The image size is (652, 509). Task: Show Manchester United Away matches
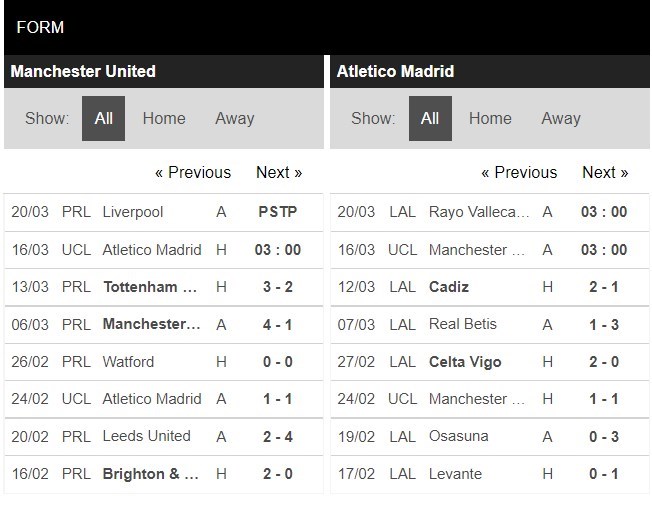tap(235, 119)
